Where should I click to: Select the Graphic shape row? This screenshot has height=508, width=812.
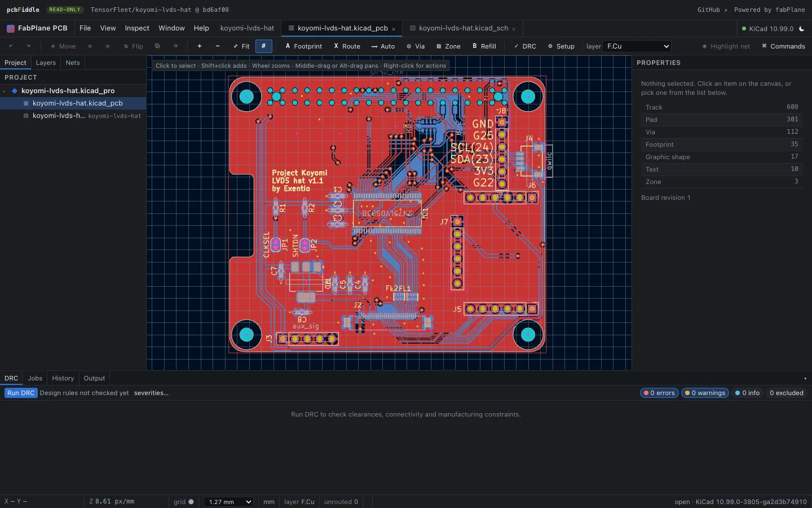pyautogui.click(x=722, y=157)
